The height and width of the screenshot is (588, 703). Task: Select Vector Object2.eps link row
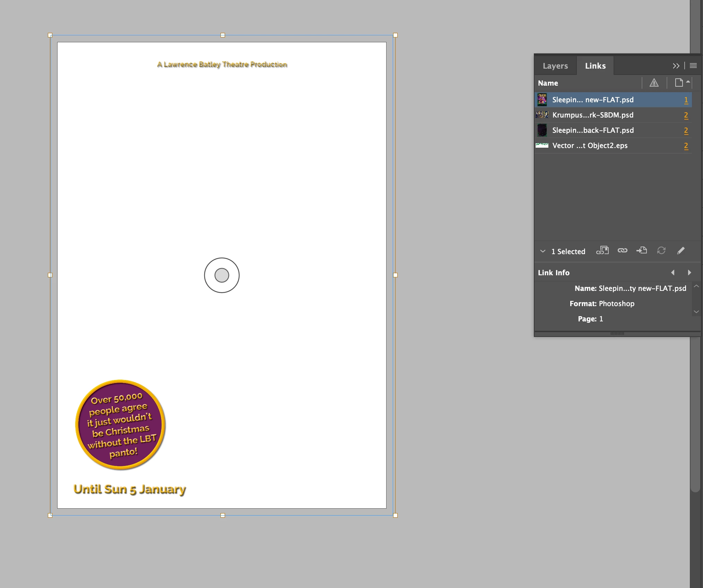click(x=590, y=146)
